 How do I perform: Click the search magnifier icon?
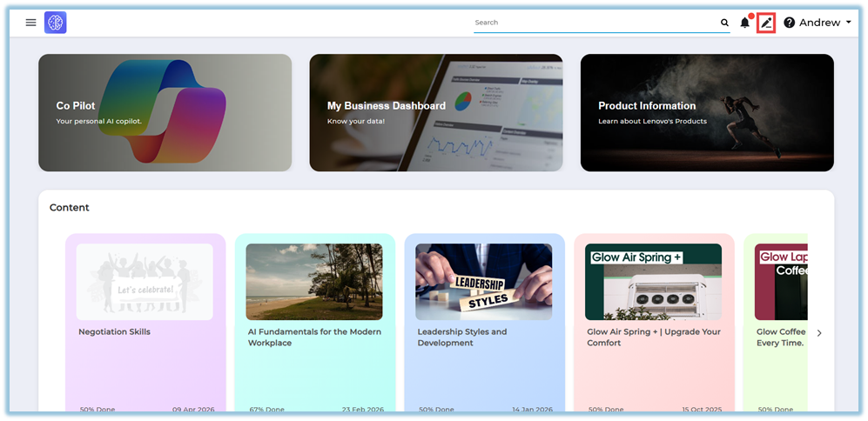pos(724,23)
